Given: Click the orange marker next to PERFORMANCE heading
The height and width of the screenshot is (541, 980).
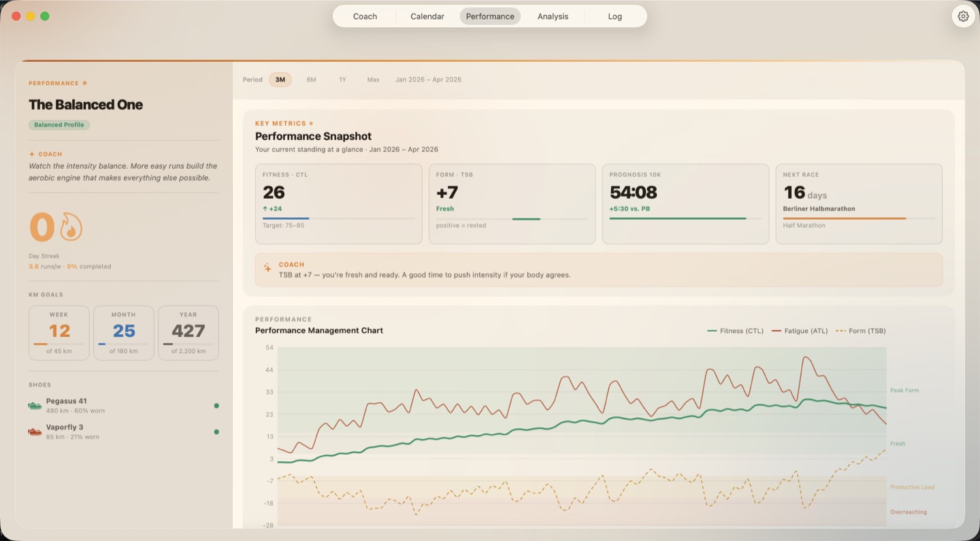Looking at the screenshot, I should (84, 82).
